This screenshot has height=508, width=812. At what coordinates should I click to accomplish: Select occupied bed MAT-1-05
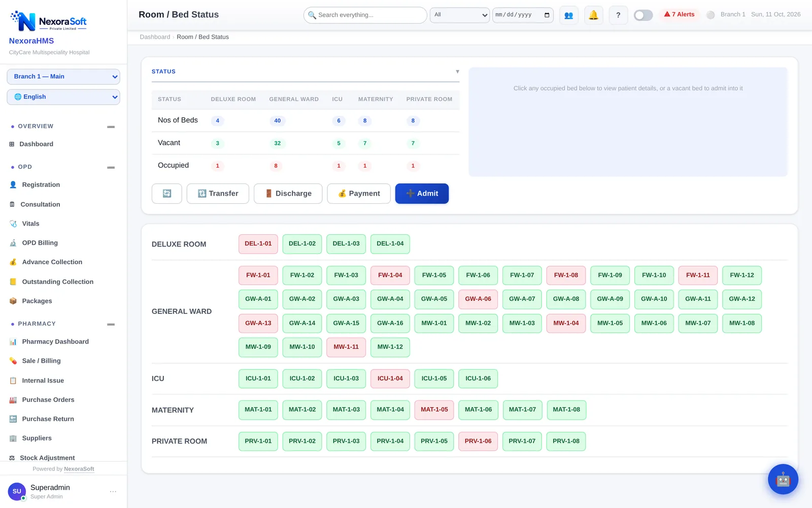pos(434,409)
